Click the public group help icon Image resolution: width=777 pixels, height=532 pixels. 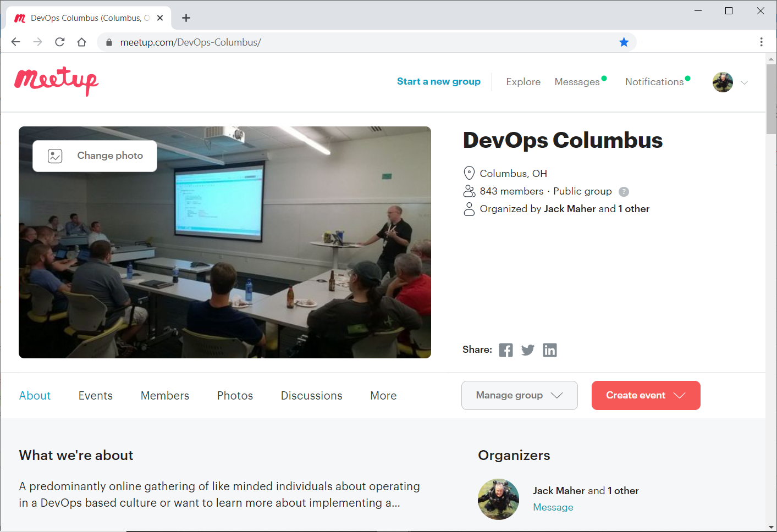coord(624,192)
